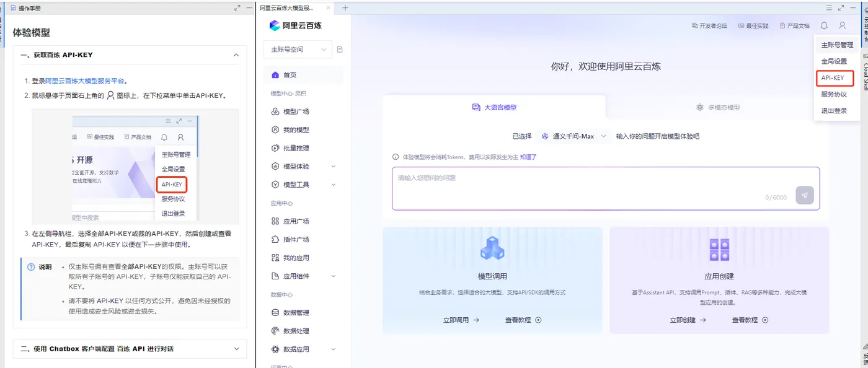Click 查看教程 in 应用创建 card
Screen dimensions: 868x368
pos(750,320)
